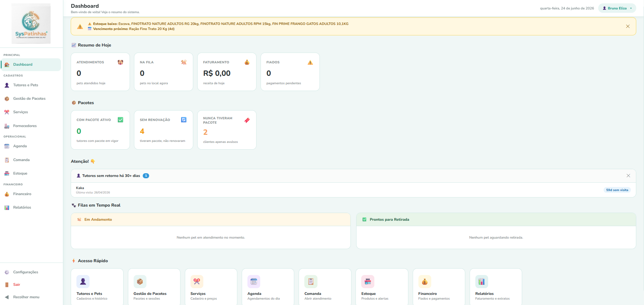Viewport: 644px width, 305px height.
Task: Click the Financeiro money bag quick access icon
Action: point(425,281)
